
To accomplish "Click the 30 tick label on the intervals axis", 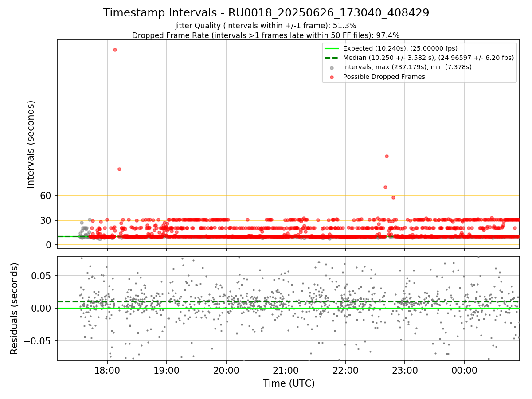I will [47, 220].
